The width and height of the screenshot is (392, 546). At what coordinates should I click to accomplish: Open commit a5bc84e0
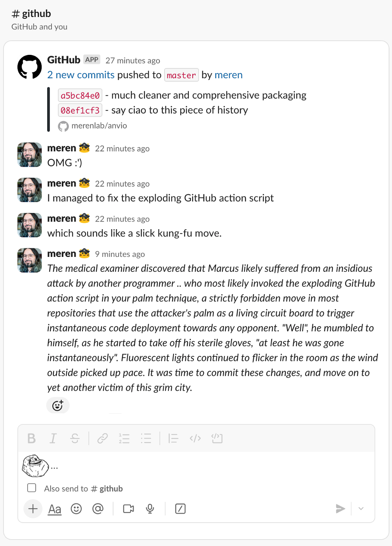[x=80, y=95]
